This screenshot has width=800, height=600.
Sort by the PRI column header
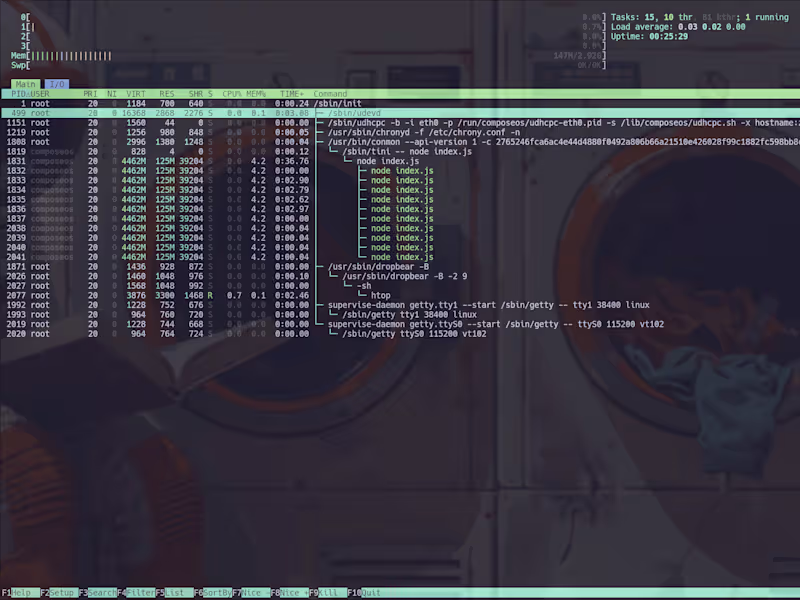90,94
